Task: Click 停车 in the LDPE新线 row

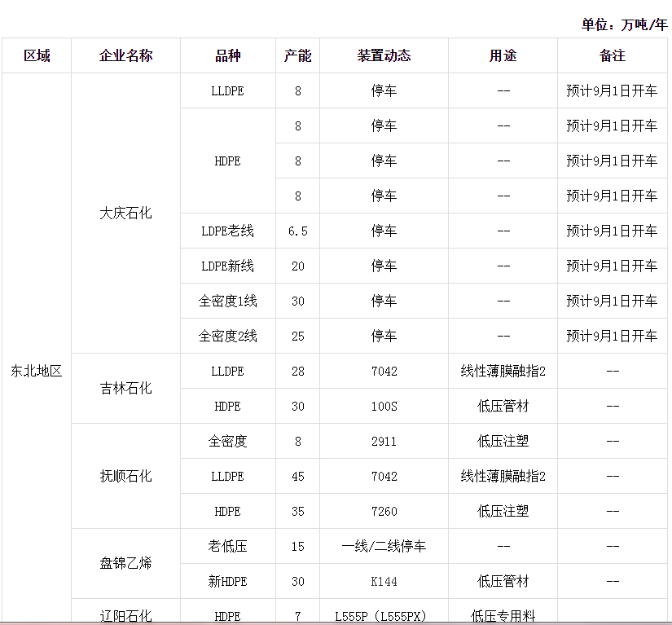Action: pyautogui.click(x=384, y=266)
